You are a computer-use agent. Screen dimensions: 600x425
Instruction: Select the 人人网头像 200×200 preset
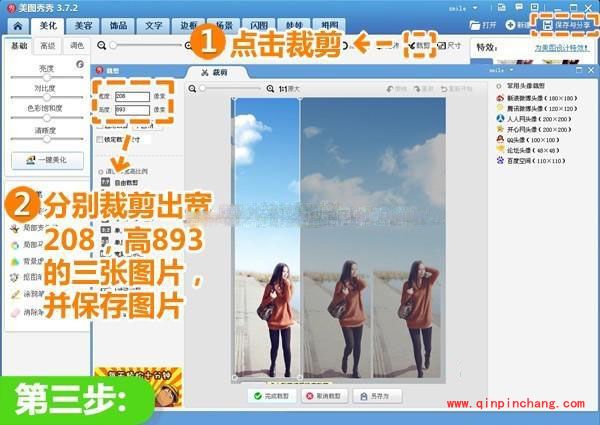pyautogui.click(x=533, y=119)
